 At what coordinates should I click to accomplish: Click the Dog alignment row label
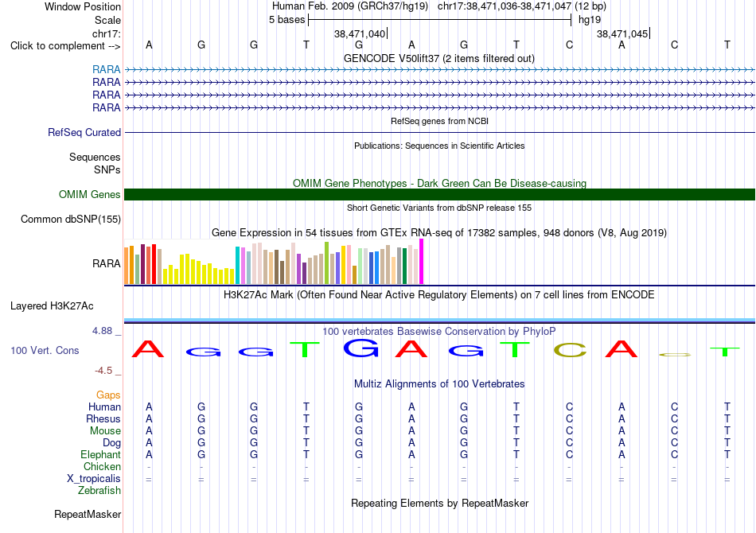(x=111, y=443)
